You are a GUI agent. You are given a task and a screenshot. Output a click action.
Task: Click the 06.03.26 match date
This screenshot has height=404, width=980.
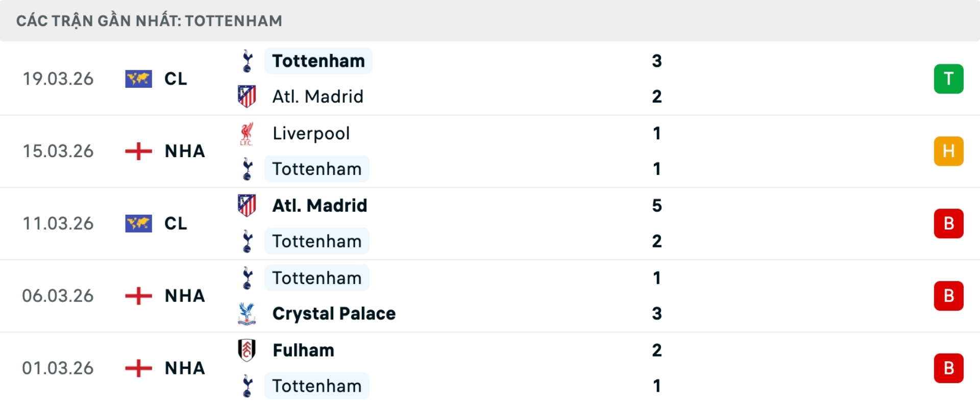[58, 296]
